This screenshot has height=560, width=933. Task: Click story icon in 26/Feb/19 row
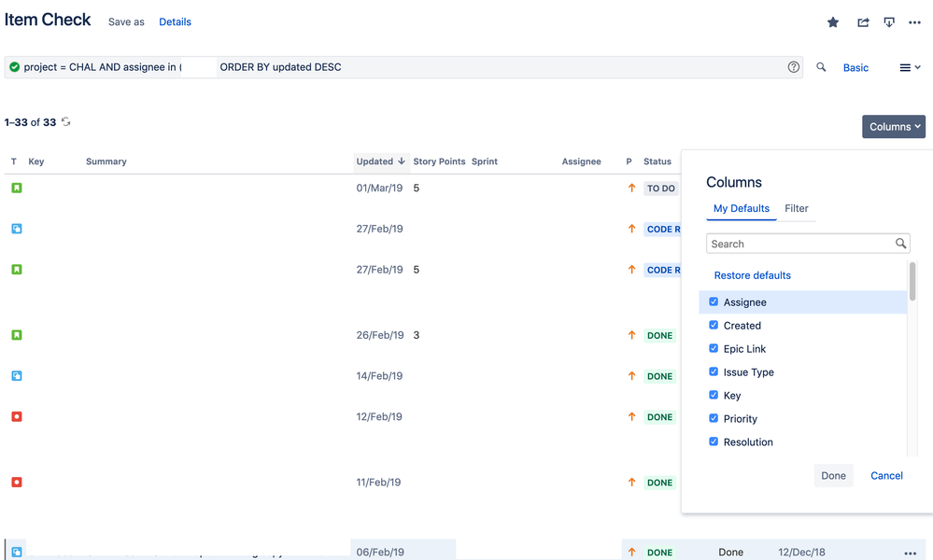tap(17, 335)
